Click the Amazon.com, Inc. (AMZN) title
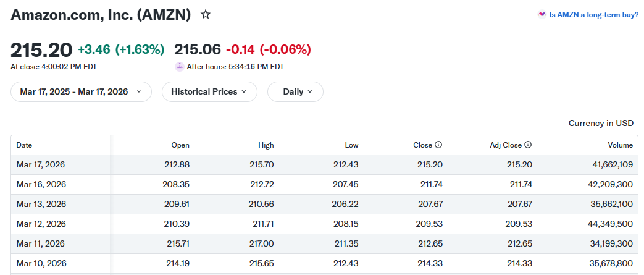The width and height of the screenshot is (644, 275). (x=101, y=14)
